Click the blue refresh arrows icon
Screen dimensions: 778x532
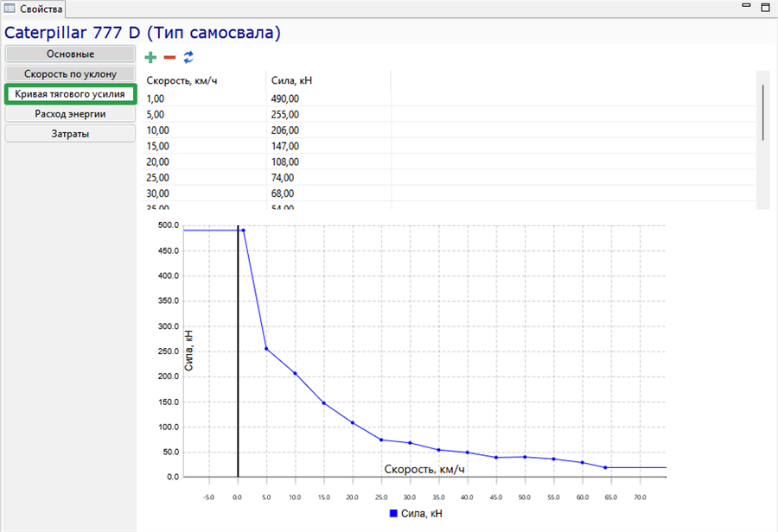(x=188, y=58)
